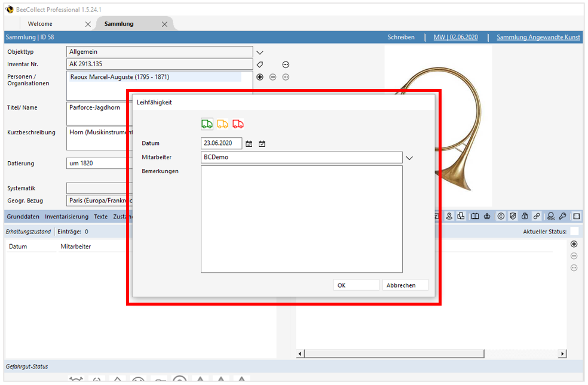Click the plus icon beside Personen/Organisationen
Screen dimensions: 588x385
click(260, 76)
